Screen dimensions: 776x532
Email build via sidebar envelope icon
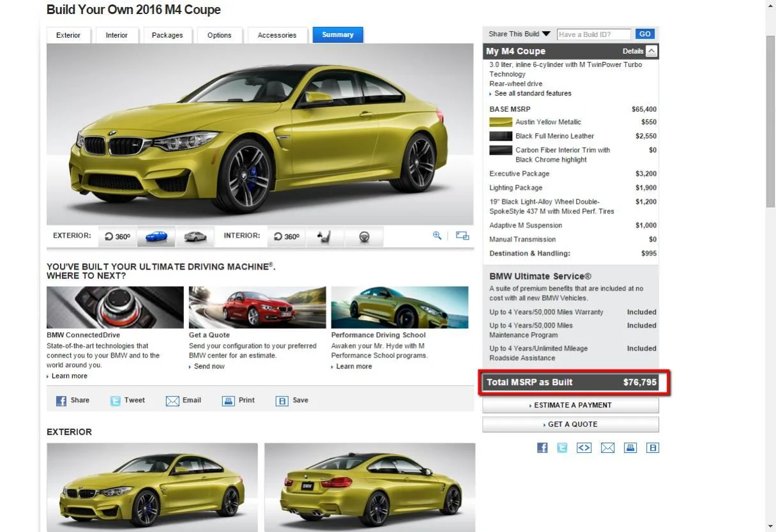[x=607, y=448]
